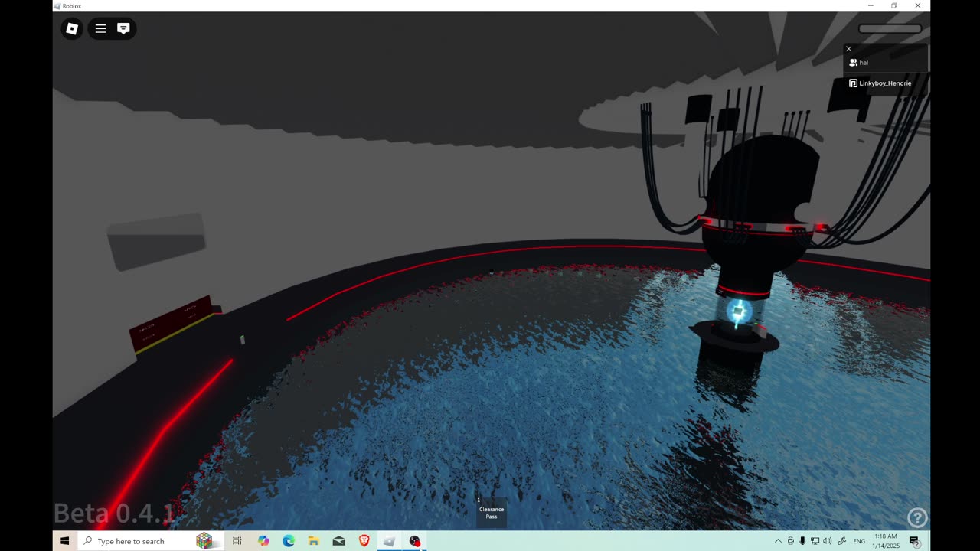Image resolution: width=980 pixels, height=551 pixels.
Task: Focus the 'Type here to search' box
Action: [x=152, y=541]
